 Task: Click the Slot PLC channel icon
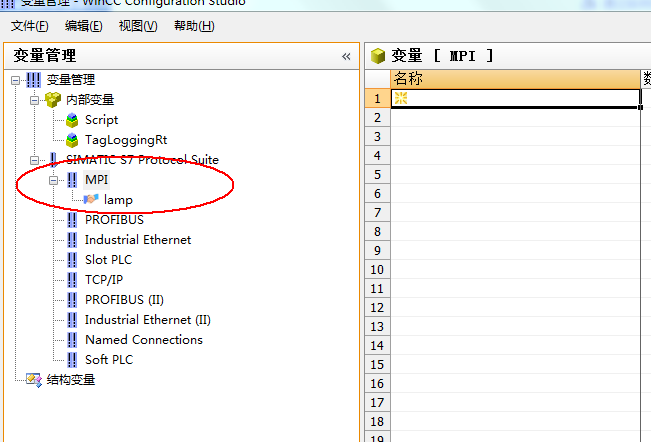72,260
